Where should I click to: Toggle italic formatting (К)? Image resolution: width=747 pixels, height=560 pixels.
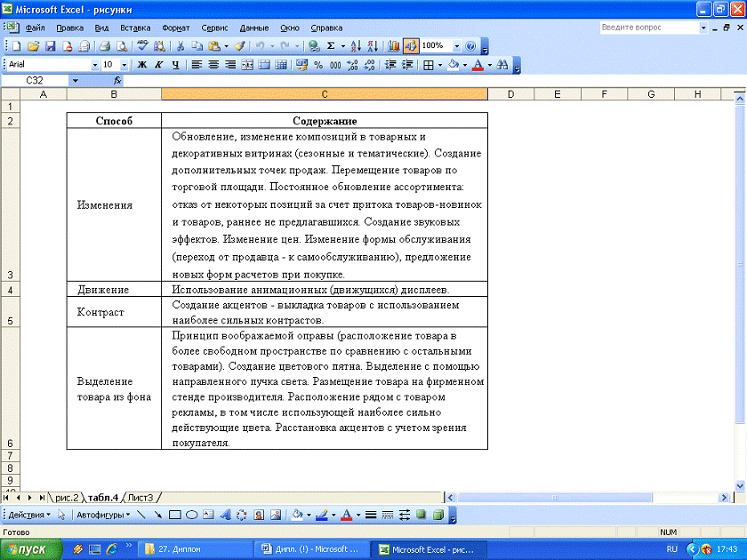[x=158, y=65]
